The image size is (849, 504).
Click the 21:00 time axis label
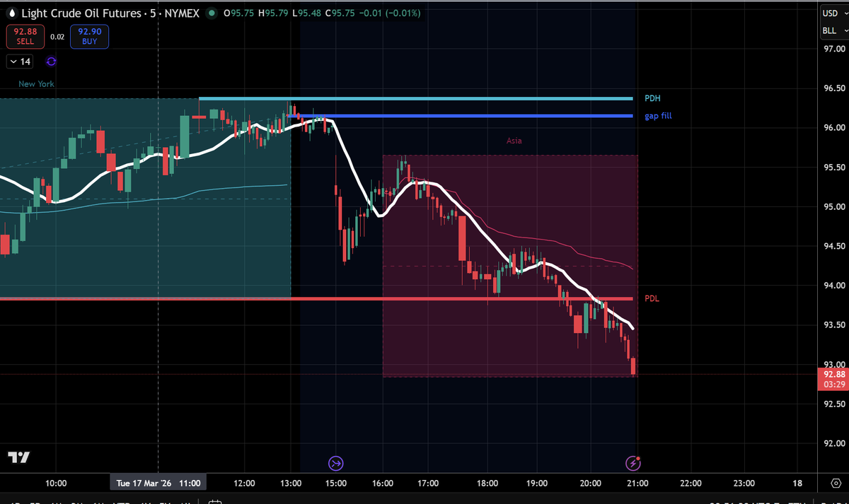click(x=637, y=484)
